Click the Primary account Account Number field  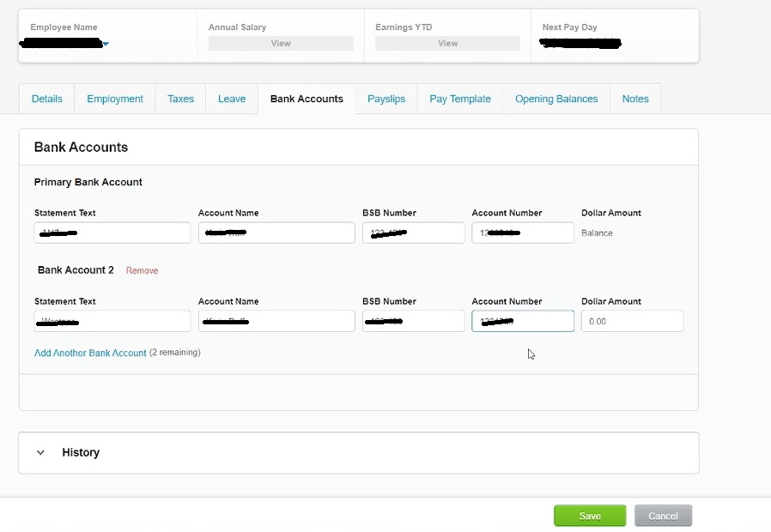[523, 233]
